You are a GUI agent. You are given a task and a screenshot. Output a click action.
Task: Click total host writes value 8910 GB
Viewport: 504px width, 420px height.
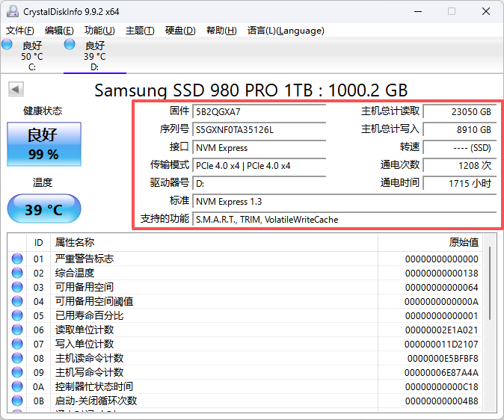(460, 130)
